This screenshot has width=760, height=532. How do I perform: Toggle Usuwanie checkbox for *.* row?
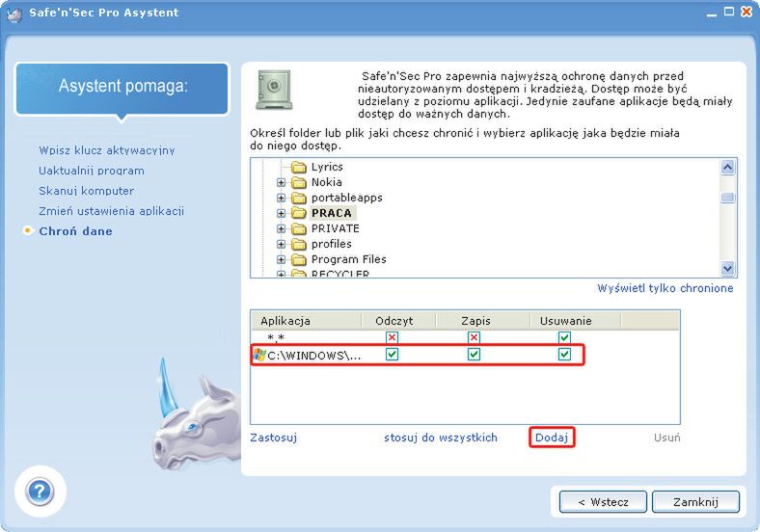(564, 337)
